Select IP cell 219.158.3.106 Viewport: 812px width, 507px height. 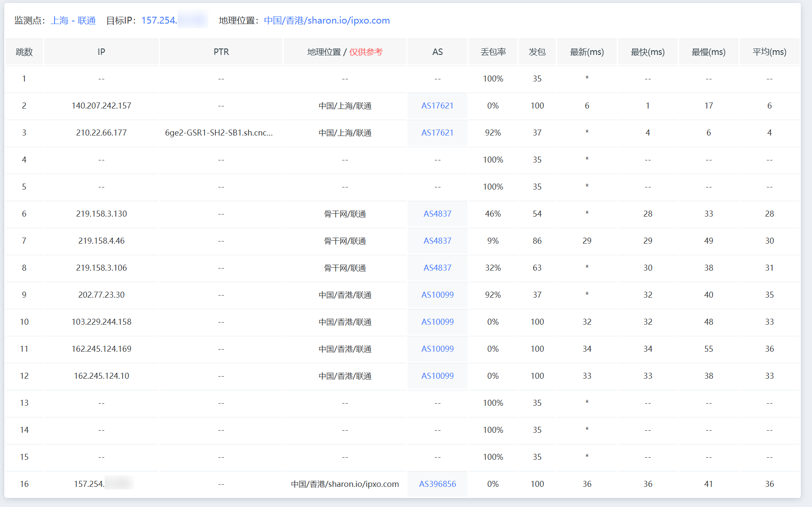point(101,268)
